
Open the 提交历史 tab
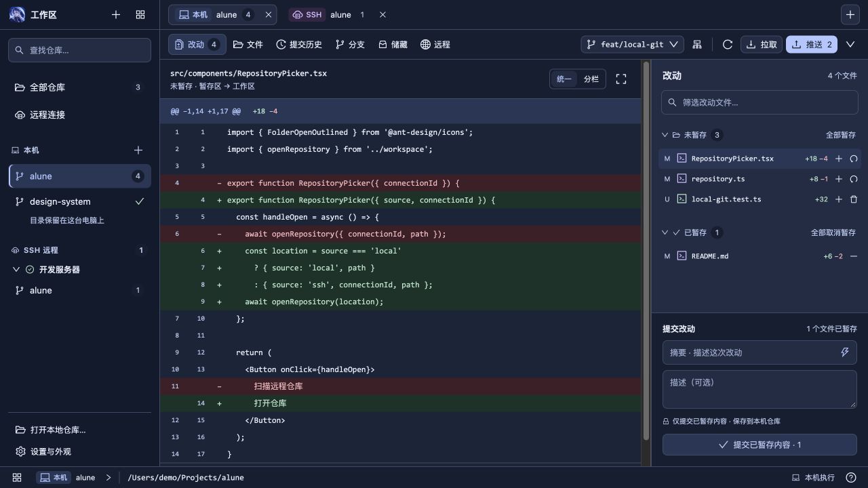299,44
